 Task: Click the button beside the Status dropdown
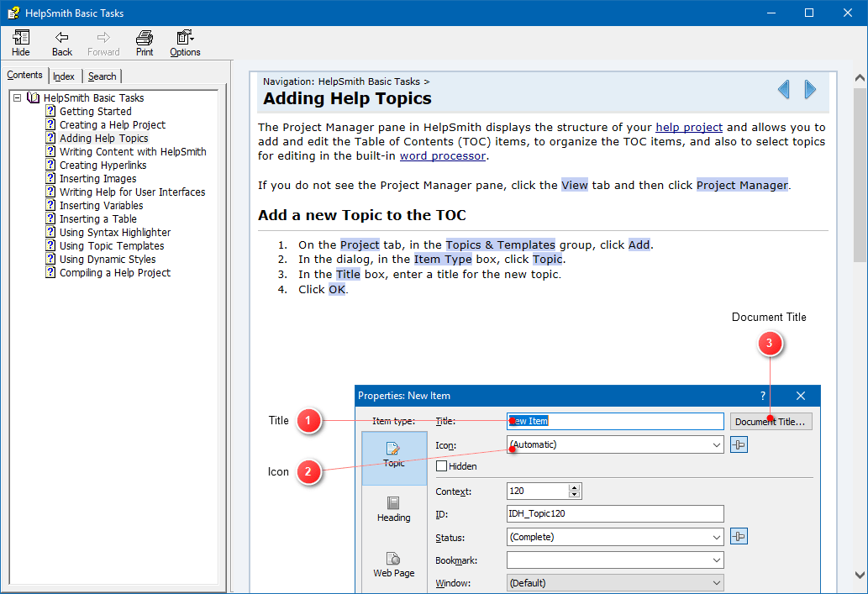pos(739,536)
